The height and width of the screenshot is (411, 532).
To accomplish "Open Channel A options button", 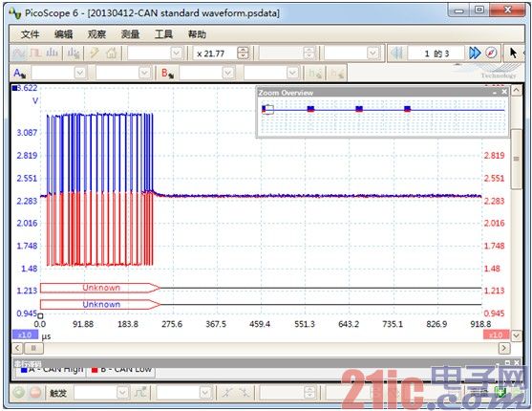I will point(20,73).
